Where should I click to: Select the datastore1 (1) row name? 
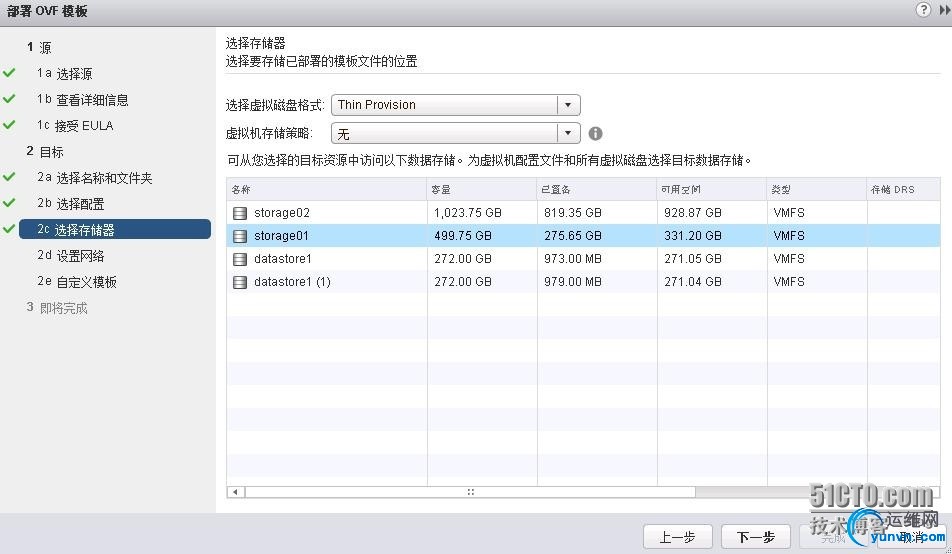(x=292, y=282)
